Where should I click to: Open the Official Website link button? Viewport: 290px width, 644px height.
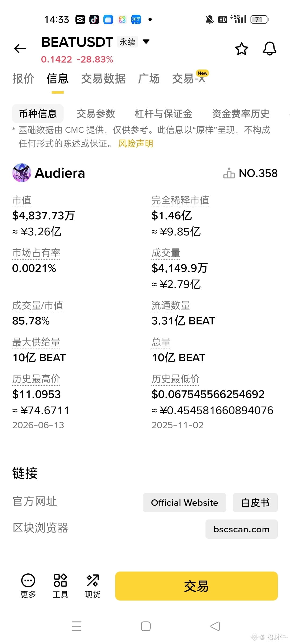point(184,503)
